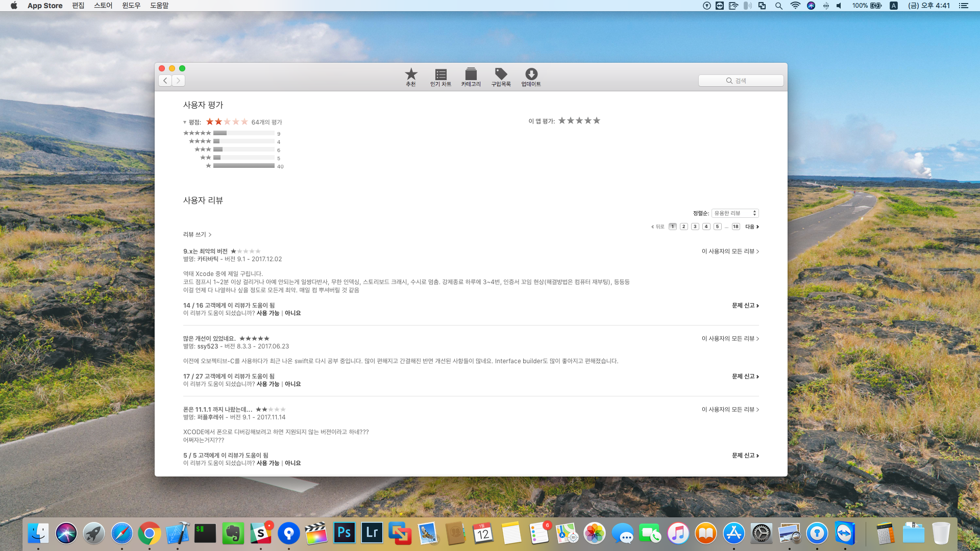Open the sort order dropdown (유용한 리뷰)
980x551 pixels.
(735, 213)
